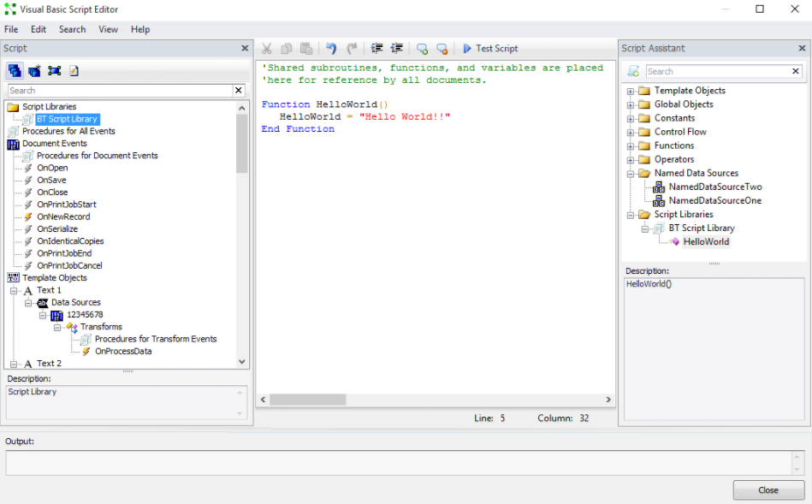Click the stacked-squares icon with star in Script pane
Image resolution: width=812 pixels, height=504 pixels.
35,70
